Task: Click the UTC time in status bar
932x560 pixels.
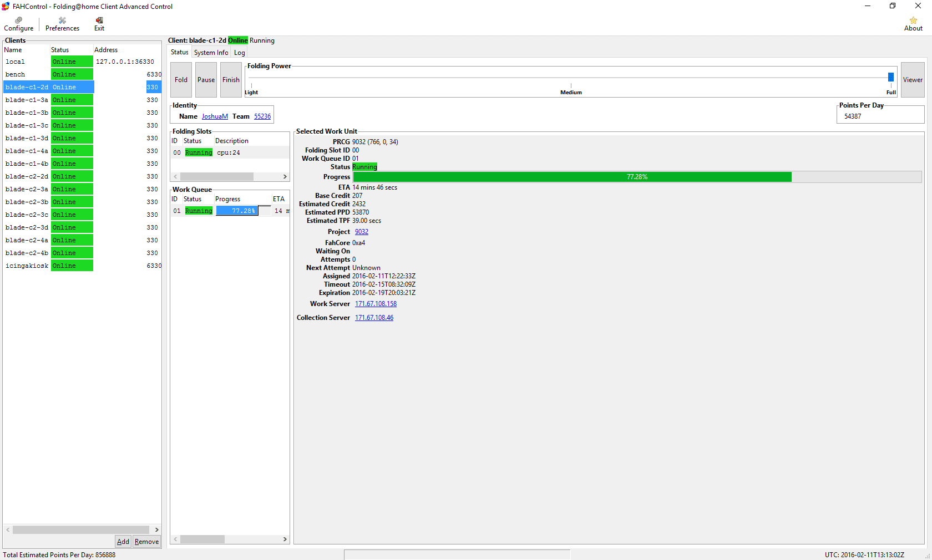Action: point(864,555)
